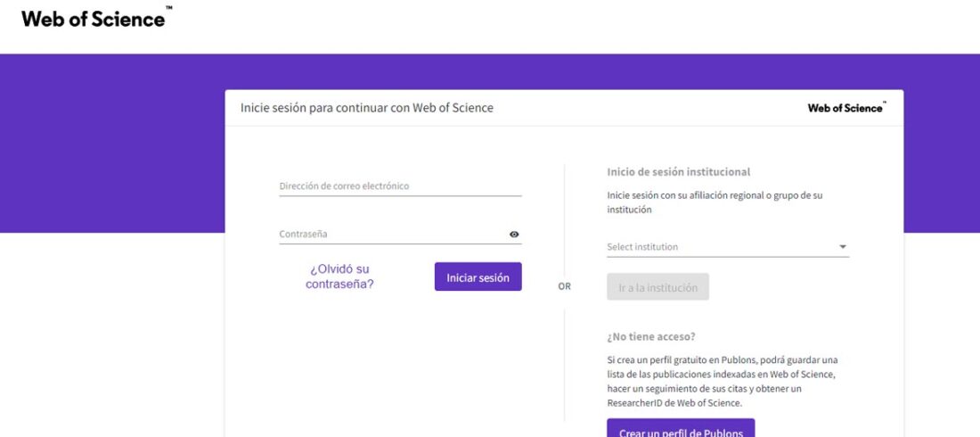The image size is (980, 437).
Task: Focus the Dirección de correo electrónico field
Action: (400, 186)
